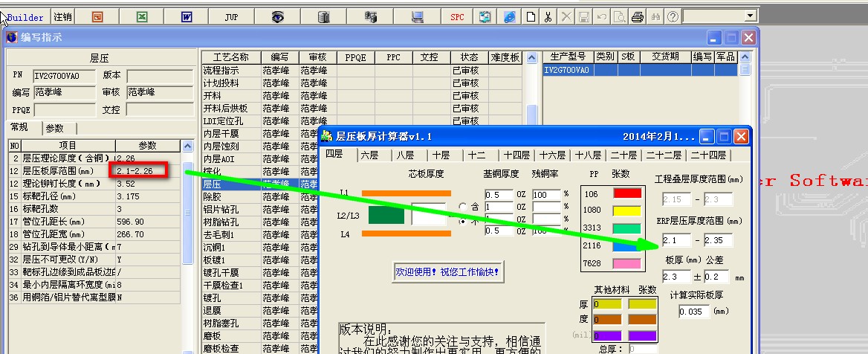This screenshot has width=868, height=354.
Task: Click the tolerance field showing 0.2
Action: 718,277
